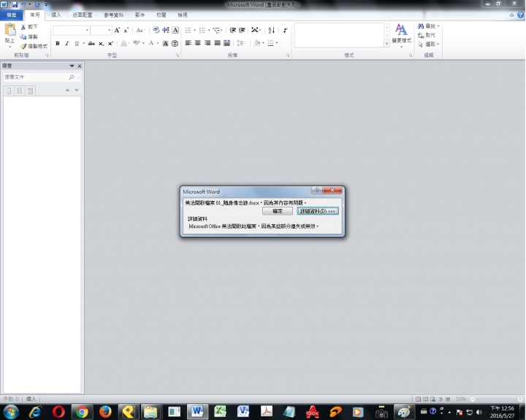Screen dimensions: 526x420
Task: Toggle 插入 insert mode in status bar
Action: coord(31,399)
